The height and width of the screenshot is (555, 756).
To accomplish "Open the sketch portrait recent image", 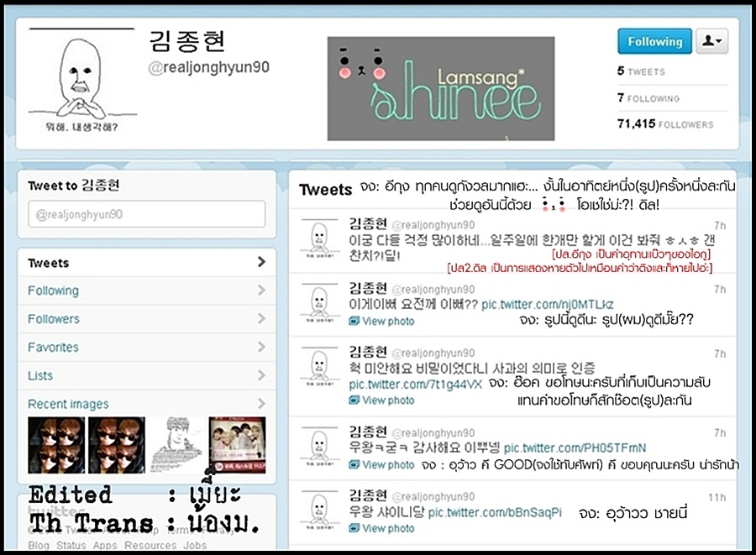I will pos(177,445).
